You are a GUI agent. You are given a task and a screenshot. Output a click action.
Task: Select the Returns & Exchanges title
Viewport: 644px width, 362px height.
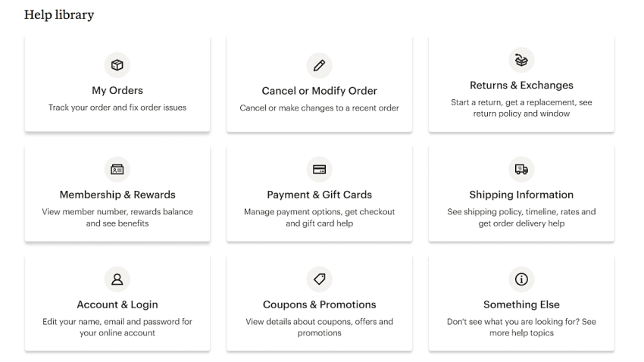tap(521, 86)
